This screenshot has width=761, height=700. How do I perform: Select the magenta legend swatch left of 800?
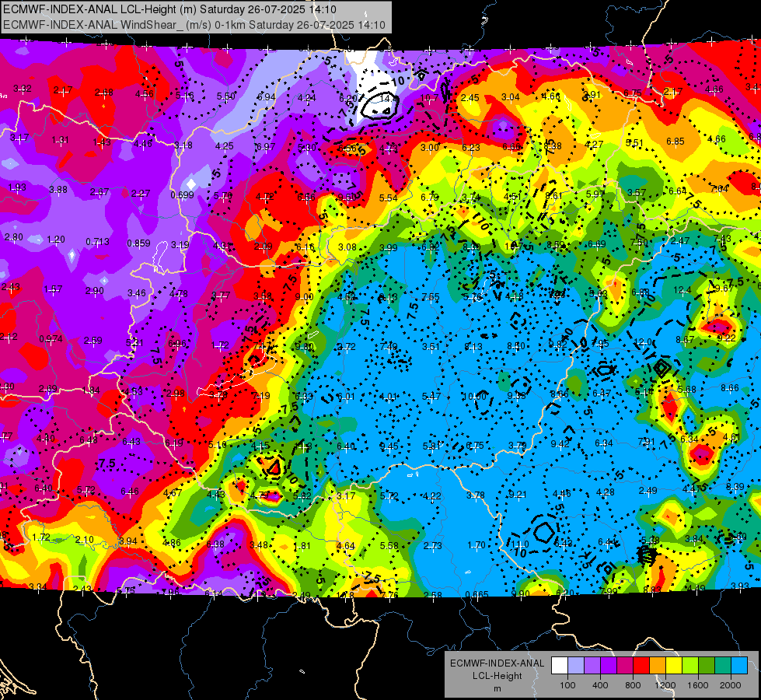pos(625,666)
